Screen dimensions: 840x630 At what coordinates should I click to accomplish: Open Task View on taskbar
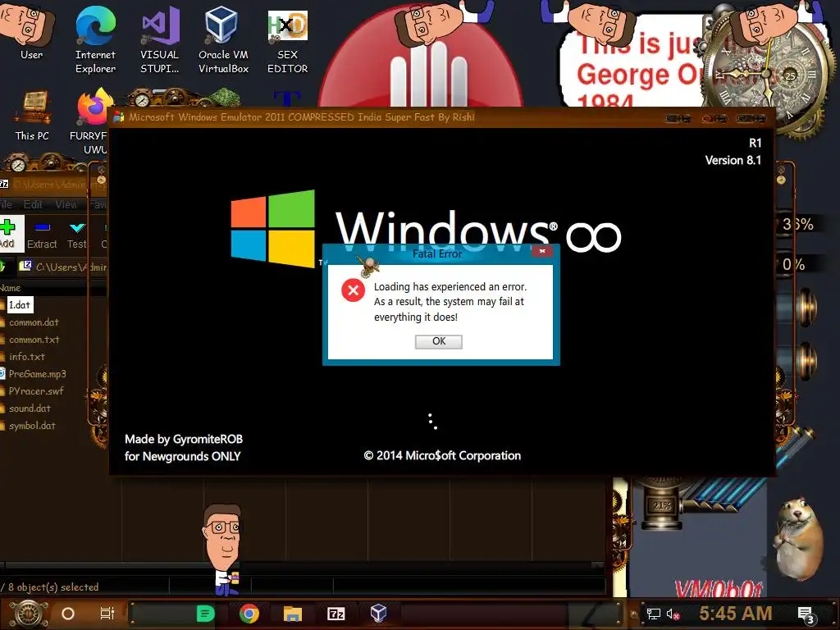pyautogui.click(x=107, y=614)
